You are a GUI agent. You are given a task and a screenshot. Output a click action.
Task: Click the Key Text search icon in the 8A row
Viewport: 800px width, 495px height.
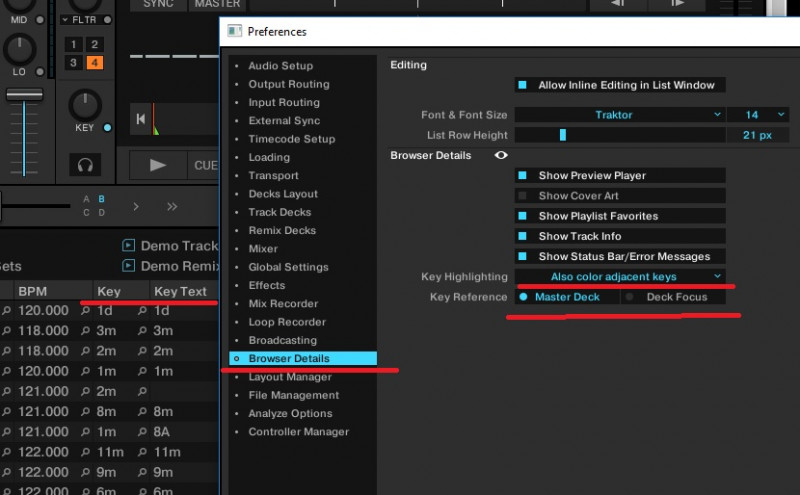pos(143,432)
